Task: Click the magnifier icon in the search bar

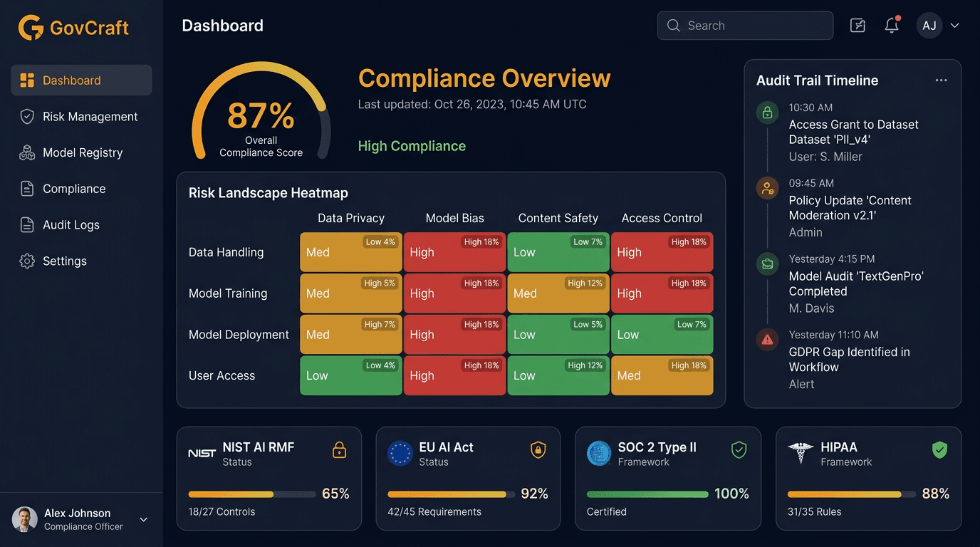Action: click(672, 25)
